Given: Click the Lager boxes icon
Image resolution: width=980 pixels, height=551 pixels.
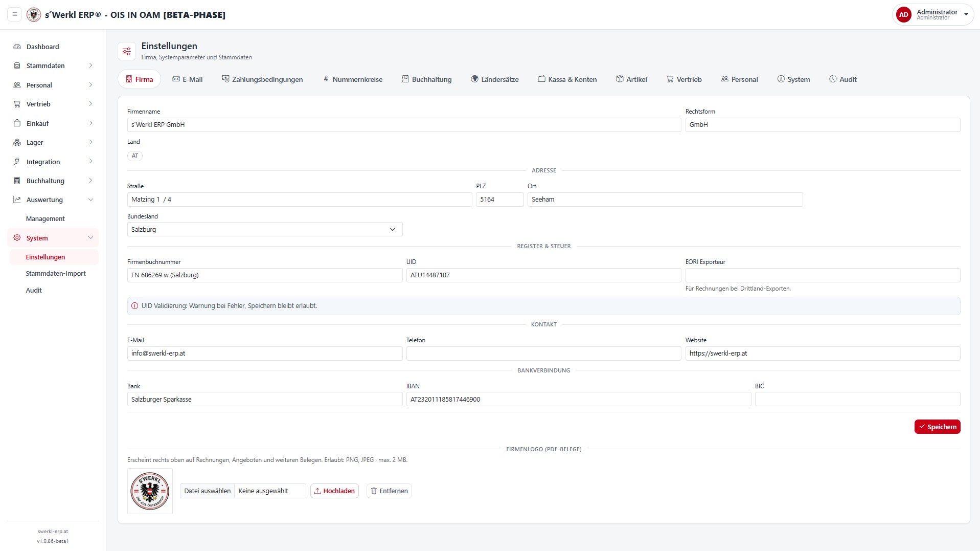Looking at the screenshot, I should (x=17, y=142).
